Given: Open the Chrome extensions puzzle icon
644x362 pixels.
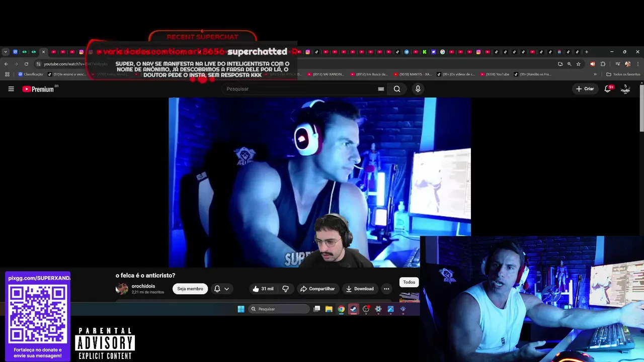Looking at the screenshot, I should [x=603, y=64].
